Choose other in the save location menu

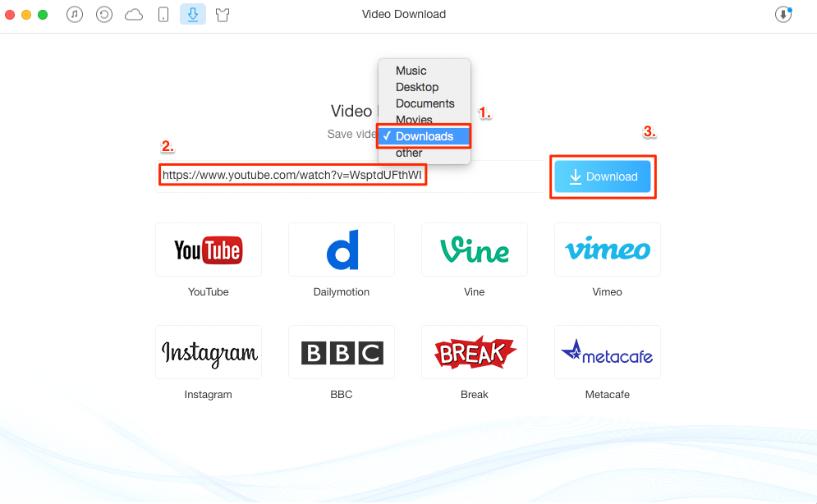(425, 153)
